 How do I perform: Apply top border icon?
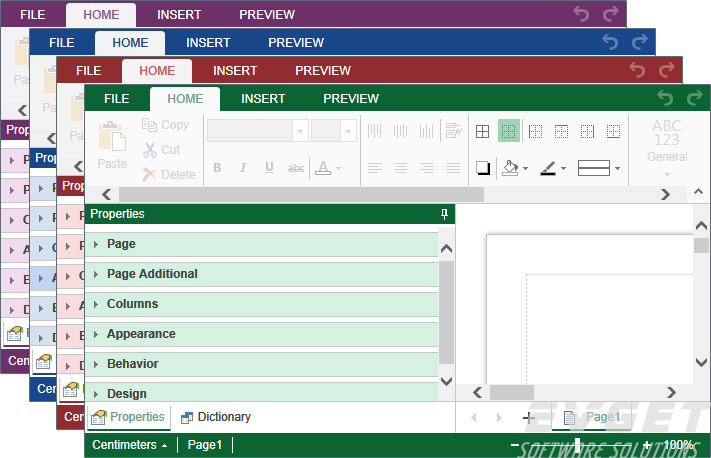tap(561, 132)
